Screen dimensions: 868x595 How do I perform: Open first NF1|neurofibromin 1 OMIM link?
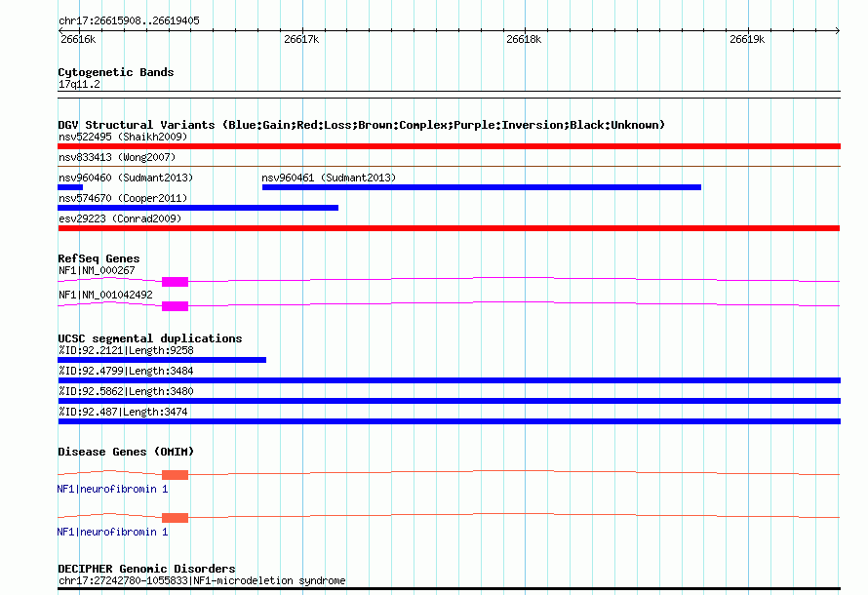112,489
